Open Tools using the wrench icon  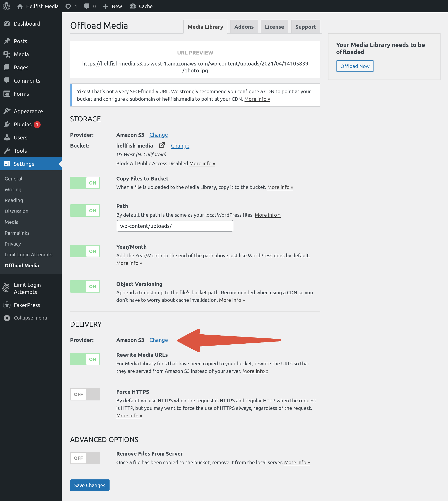(x=7, y=150)
